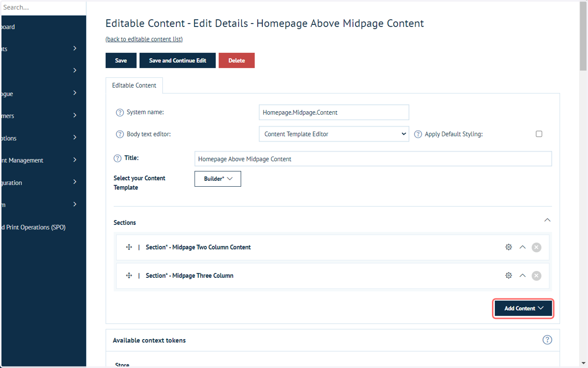588x368 pixels.
Task: Select the Editable Content tab
Action: [x=134, y=85]
